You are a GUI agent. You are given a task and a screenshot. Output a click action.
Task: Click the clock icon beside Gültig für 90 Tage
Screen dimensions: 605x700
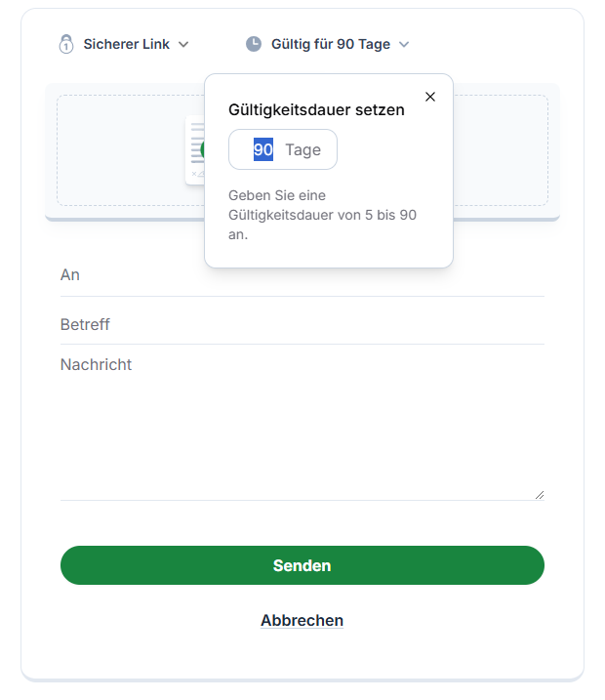pyautogui.click(x=254, y=44)
